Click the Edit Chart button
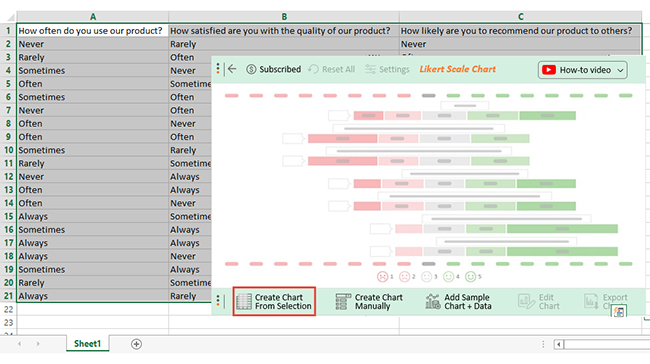 (539, 301)
